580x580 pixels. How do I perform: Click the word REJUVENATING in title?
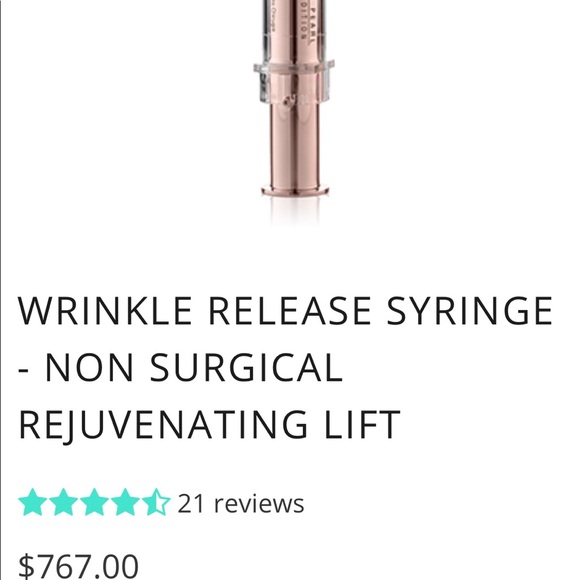tap(163, 425)
